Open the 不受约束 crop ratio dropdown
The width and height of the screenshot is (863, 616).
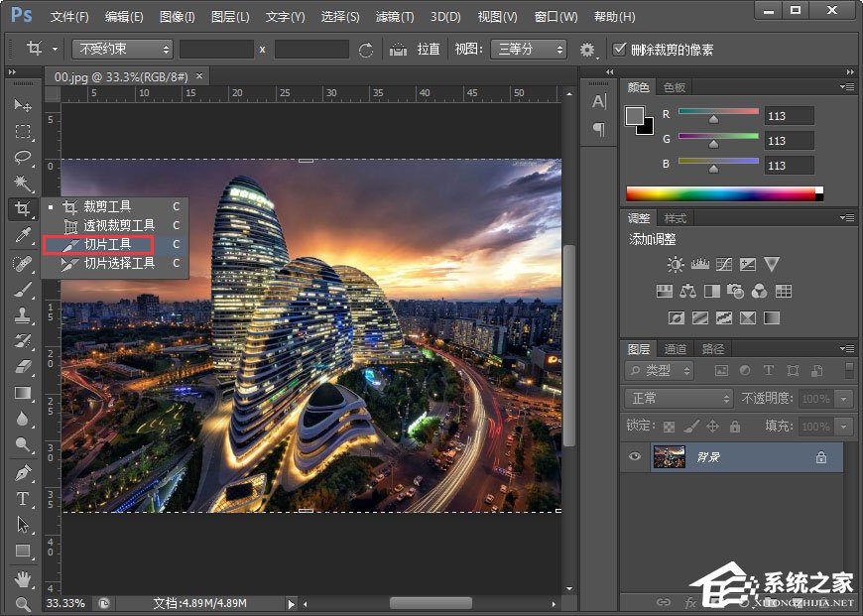[x=122, y=49]
